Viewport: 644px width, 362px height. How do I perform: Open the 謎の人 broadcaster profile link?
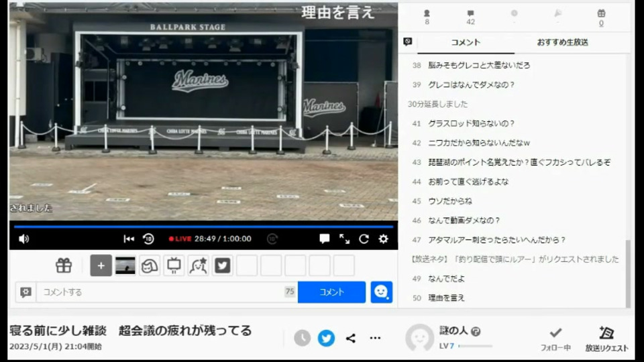(x=453, y=330)
